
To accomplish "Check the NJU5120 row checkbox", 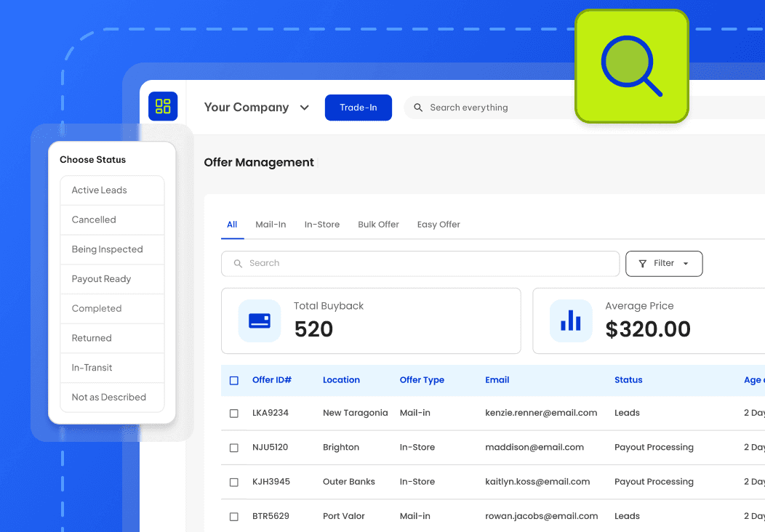I will 234,448.
